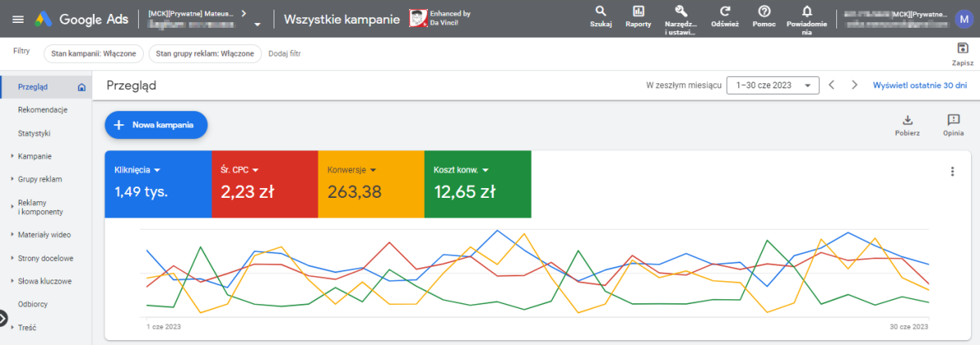This screenshot has height=345, width=980.
Task: Open the Opinia feedback icon
Action: pos(953,121)
